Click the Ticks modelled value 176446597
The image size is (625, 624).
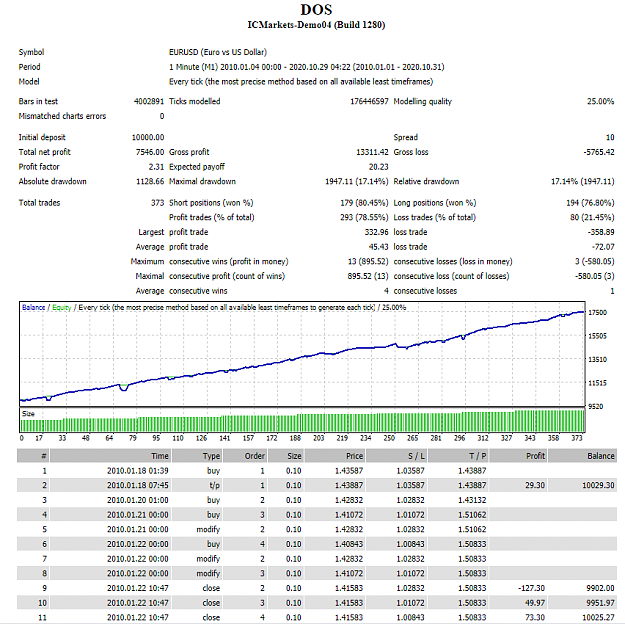coord(369,101)
